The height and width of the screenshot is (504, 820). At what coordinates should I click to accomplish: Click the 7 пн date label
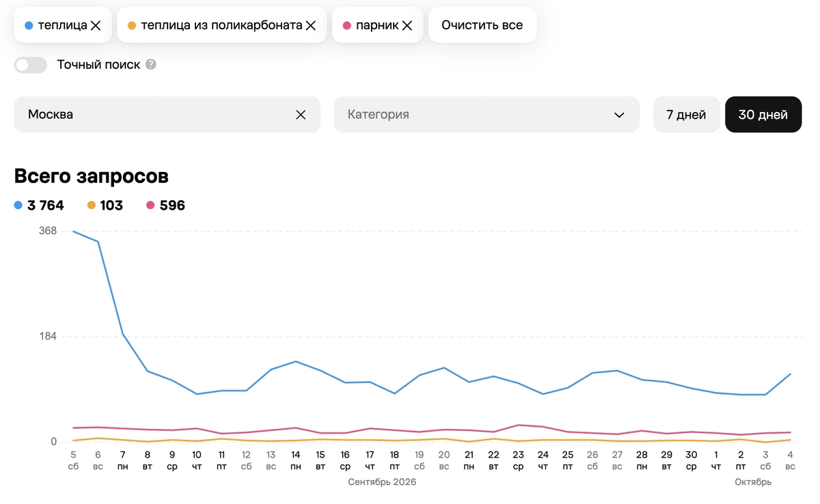122,460
